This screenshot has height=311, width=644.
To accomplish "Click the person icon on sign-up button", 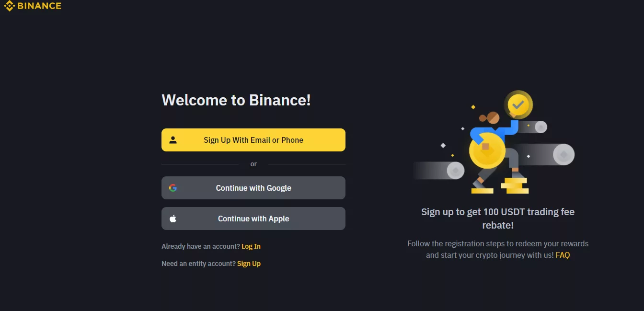I will pos(173,140).
